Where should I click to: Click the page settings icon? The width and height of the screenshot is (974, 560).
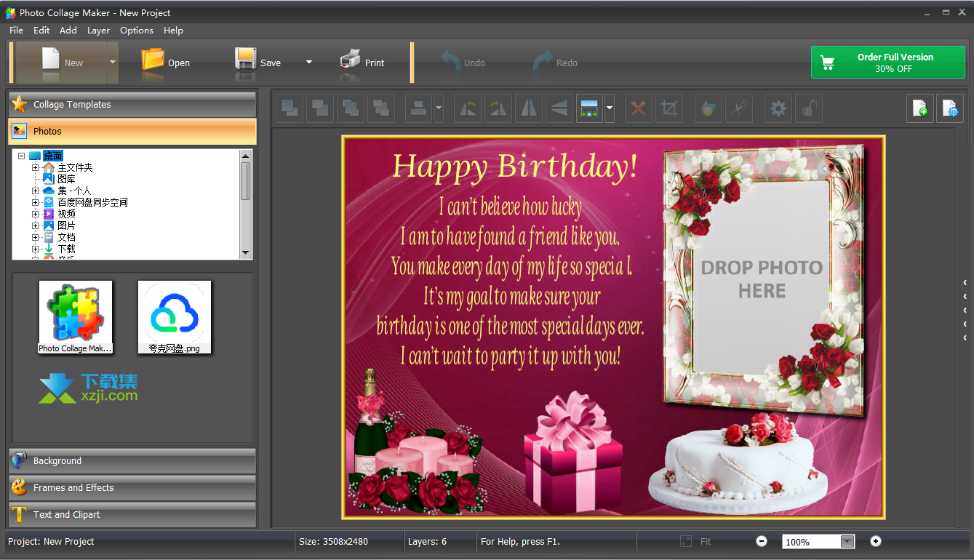pyautogui.click(x=950, y=109)
